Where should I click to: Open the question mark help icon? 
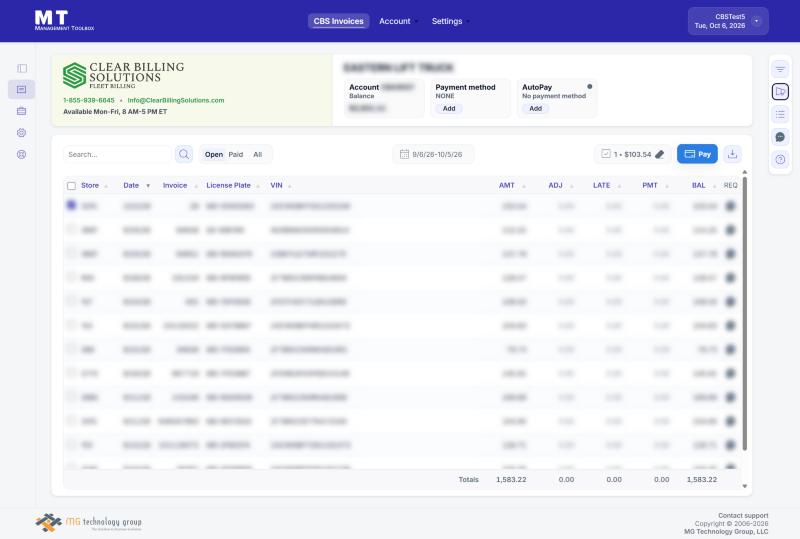(x=780, y=160)
